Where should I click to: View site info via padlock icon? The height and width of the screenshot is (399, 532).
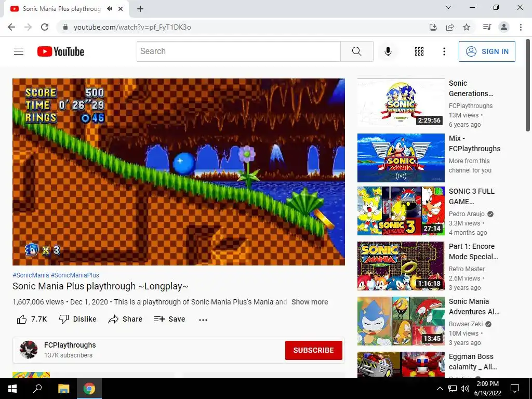coord(65,27)
